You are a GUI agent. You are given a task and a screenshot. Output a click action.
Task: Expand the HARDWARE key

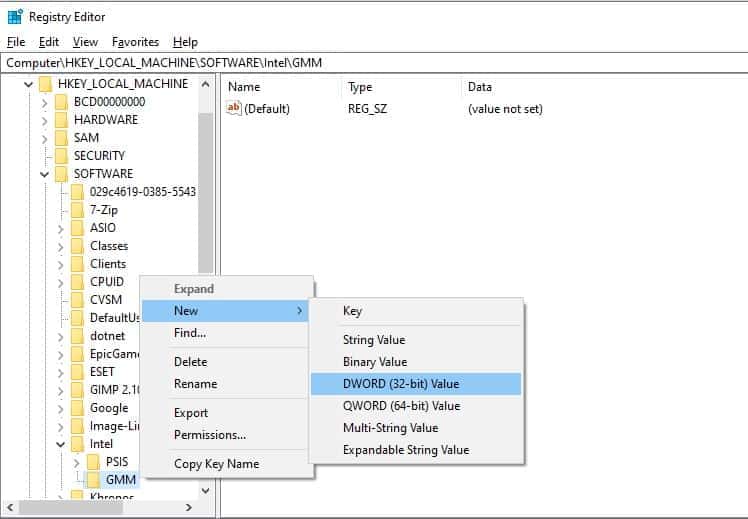pos(44,121)
